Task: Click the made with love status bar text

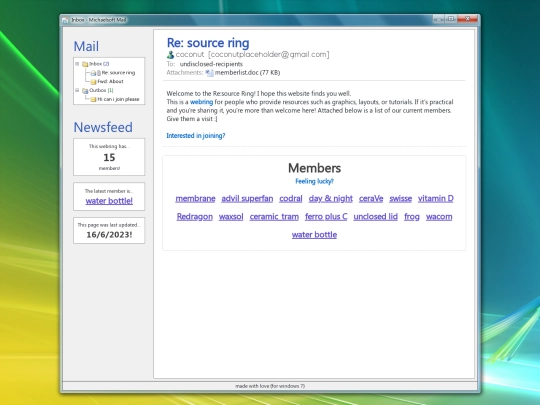Action: 270,386
